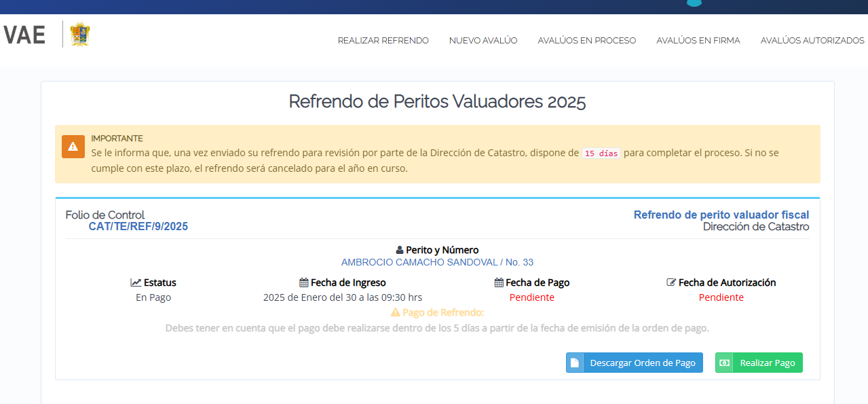Go to Avalúos en Proceso
The image size is (868, 404).
pyautogui.click(x=587, y=41)
